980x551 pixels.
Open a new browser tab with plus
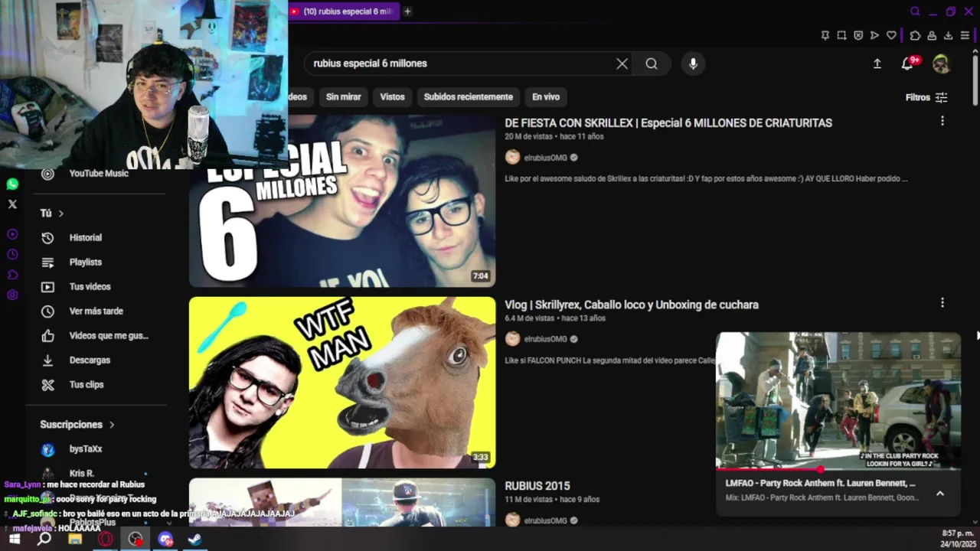point(407,11)
